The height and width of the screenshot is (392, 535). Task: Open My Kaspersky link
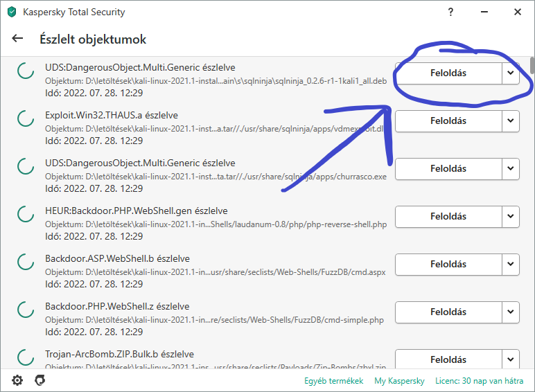click(x=399, y=381)
